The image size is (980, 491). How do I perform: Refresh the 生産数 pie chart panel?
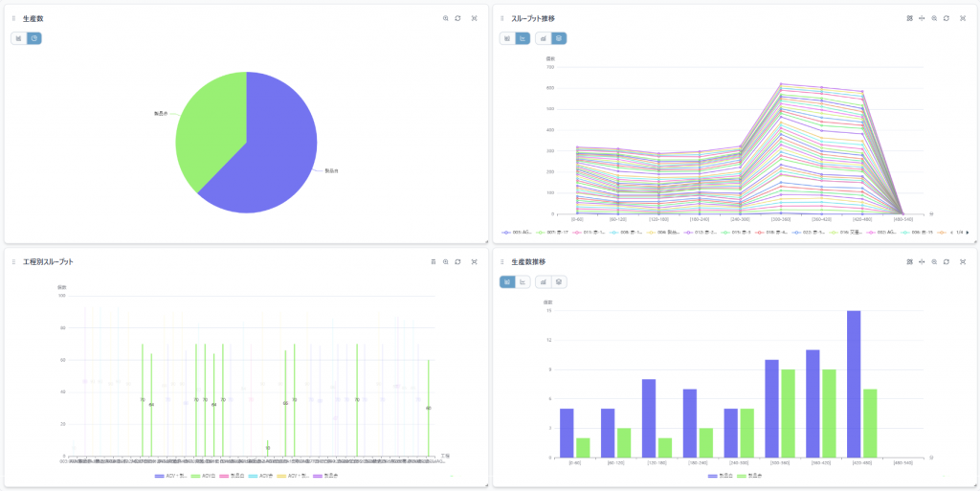tap(458, 19)
